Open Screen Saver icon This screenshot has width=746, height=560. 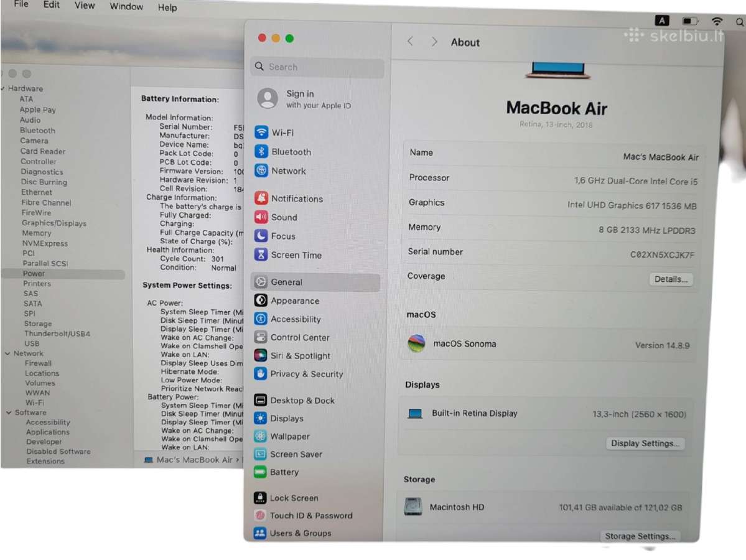[260, 454]
